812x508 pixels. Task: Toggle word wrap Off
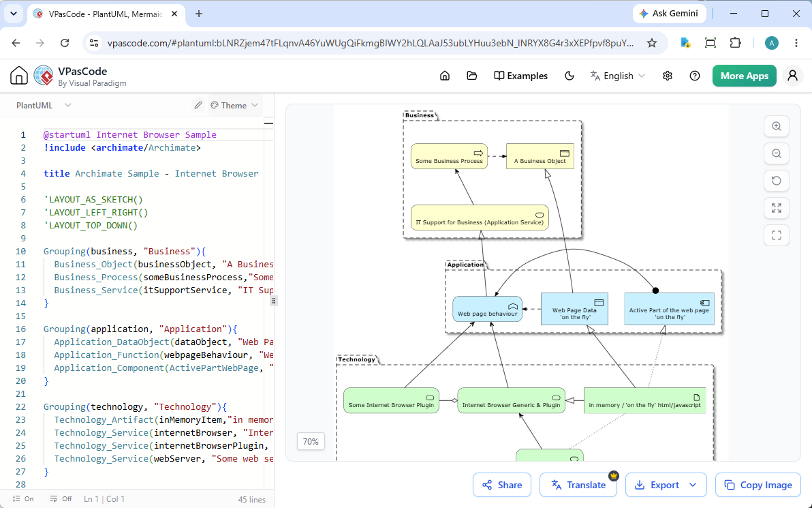click(61, 498)
